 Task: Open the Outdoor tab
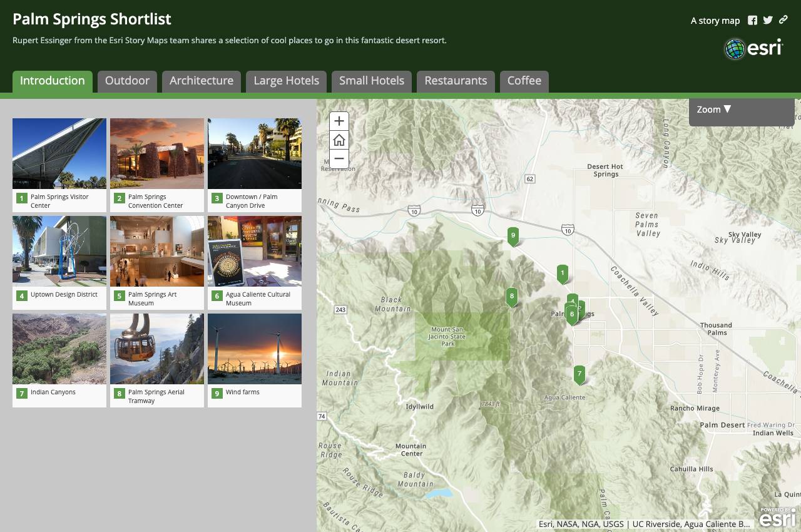pos(127,81)
